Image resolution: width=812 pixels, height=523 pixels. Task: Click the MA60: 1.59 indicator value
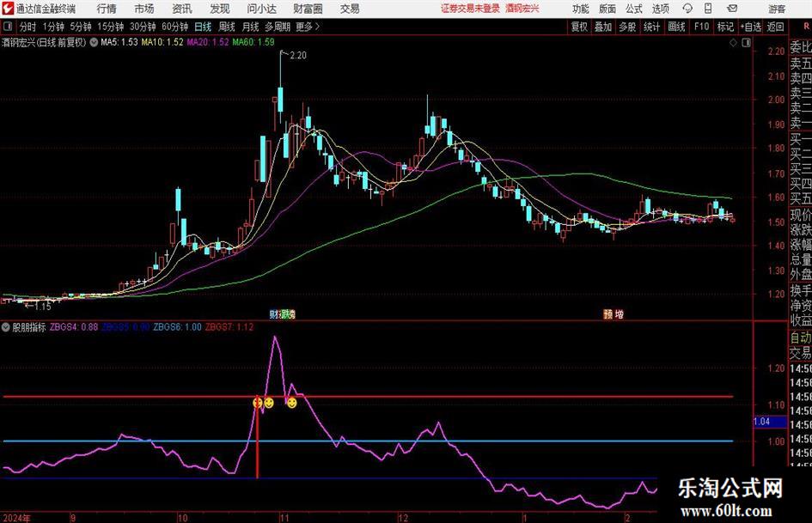[x=253, y=42]
